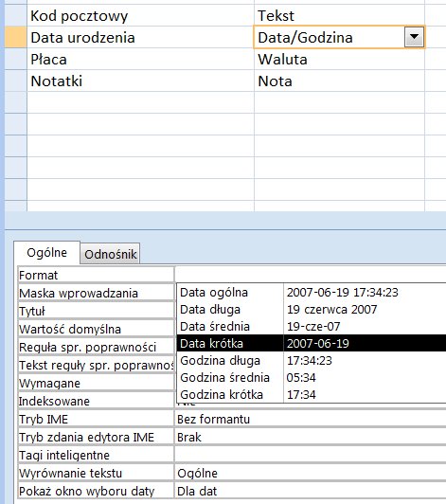Click the Tytuł property label
This screenshot has width=446, height=504.
coord(96,311)
